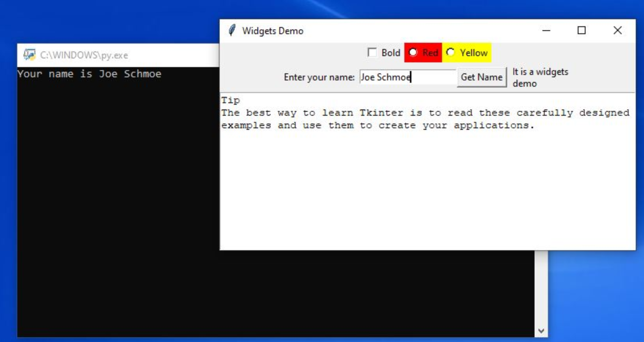Viewport: 644px width, 342px height.
Task: Click 'Your name is Joe Schmoe' console output
Action: (x=89, y=74)
